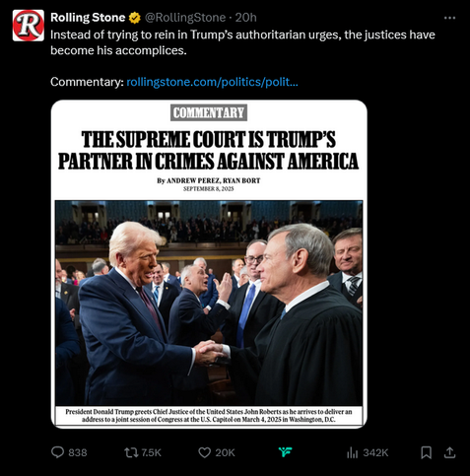Click the Rolling Stone account name

[x=88, y=18]
